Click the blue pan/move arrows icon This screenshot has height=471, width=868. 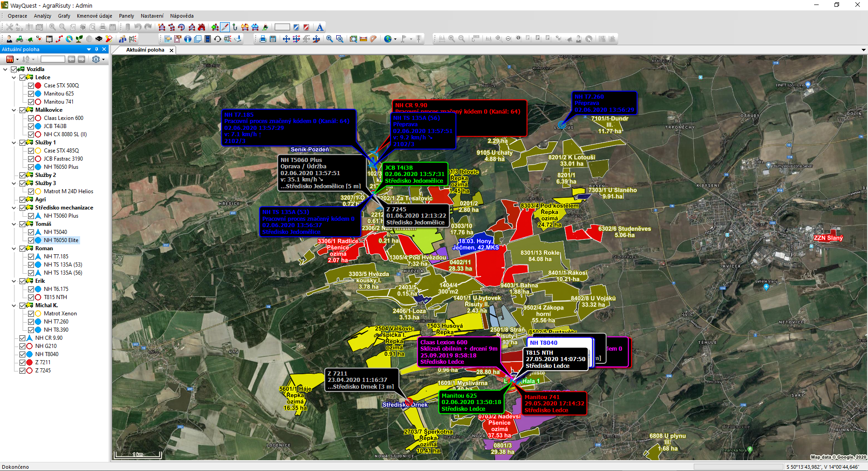[x=286, y=39]
